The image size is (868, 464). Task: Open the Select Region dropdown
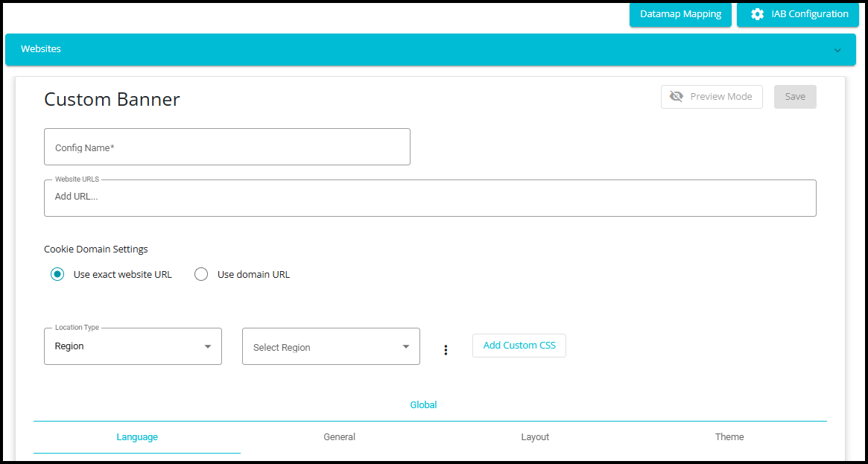[320, 347]
